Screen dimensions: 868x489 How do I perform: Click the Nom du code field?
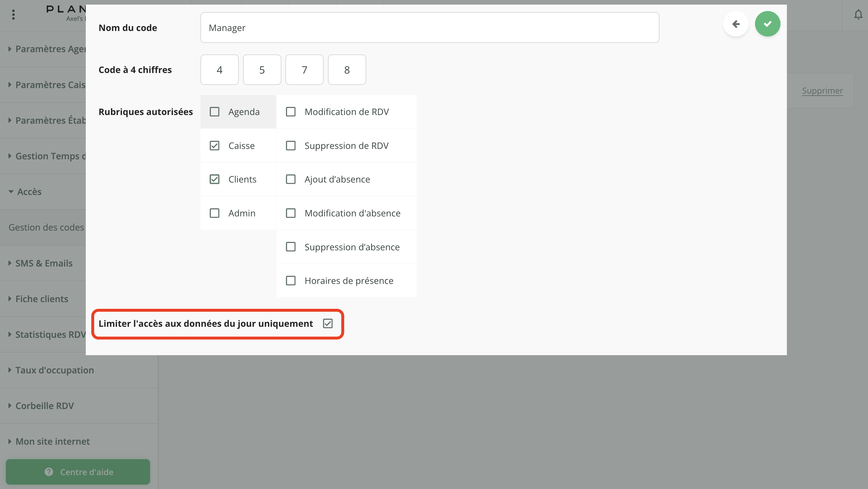click(429, 28)
